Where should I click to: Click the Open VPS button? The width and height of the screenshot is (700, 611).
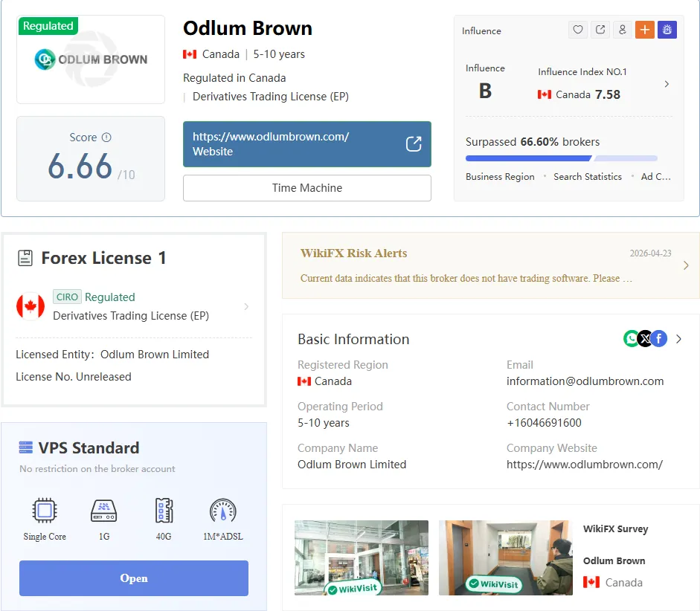133,578
